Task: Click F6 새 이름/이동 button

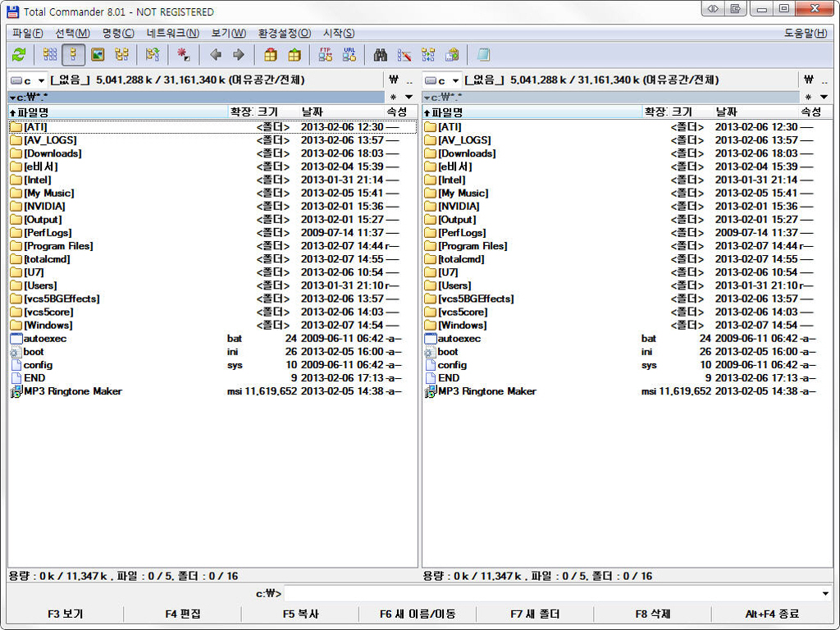Action: coord(418,614)
